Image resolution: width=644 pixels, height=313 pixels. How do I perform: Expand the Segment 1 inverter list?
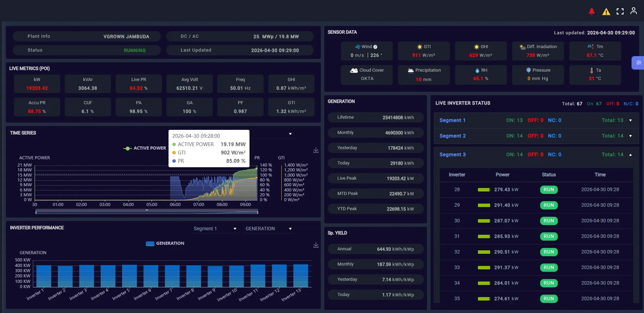(x=631, y=120)
